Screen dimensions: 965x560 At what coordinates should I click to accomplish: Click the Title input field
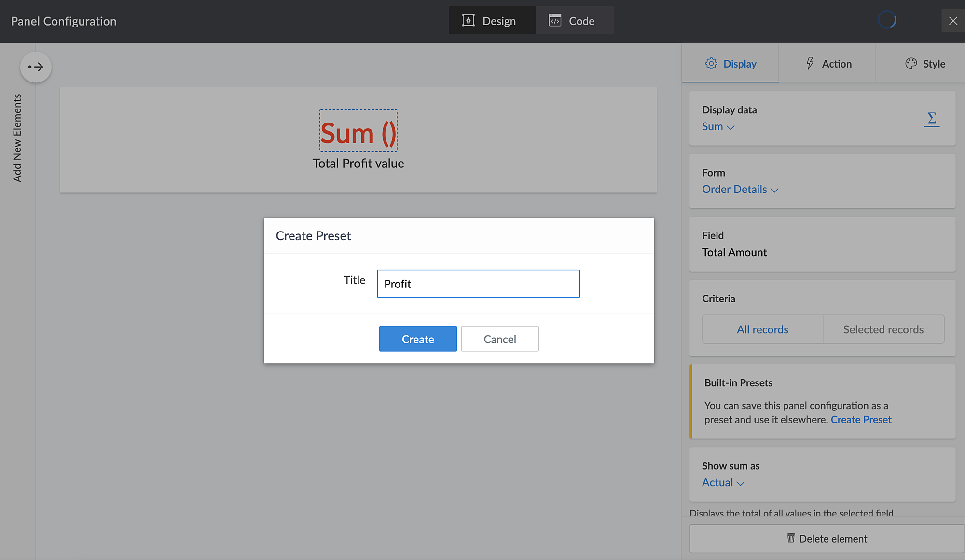coord(478,284)
